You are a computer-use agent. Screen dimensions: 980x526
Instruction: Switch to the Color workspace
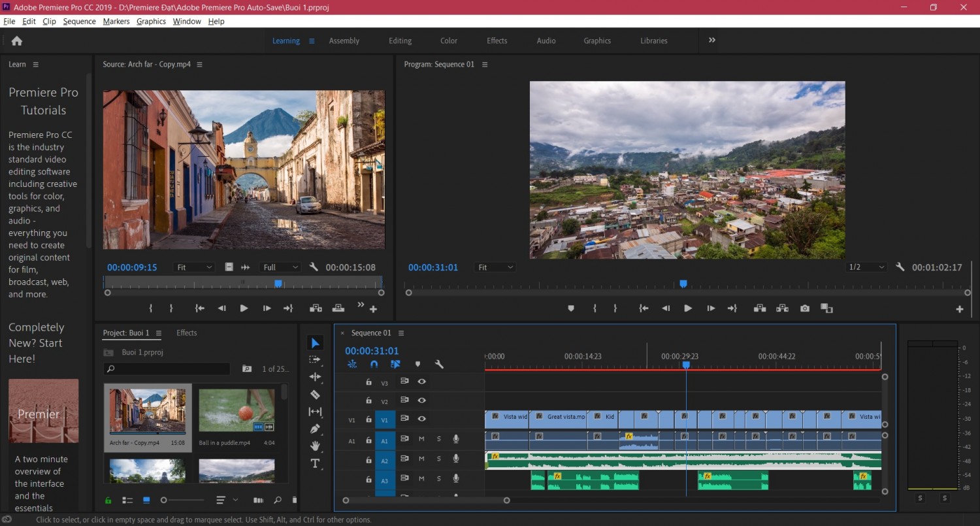click(x=449, y=41)
